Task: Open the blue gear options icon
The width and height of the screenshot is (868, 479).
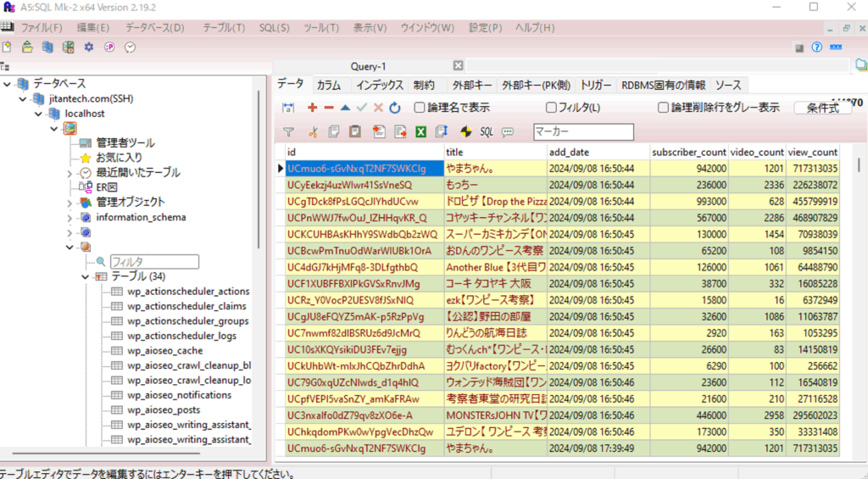Action: click(x=88, y=47)
